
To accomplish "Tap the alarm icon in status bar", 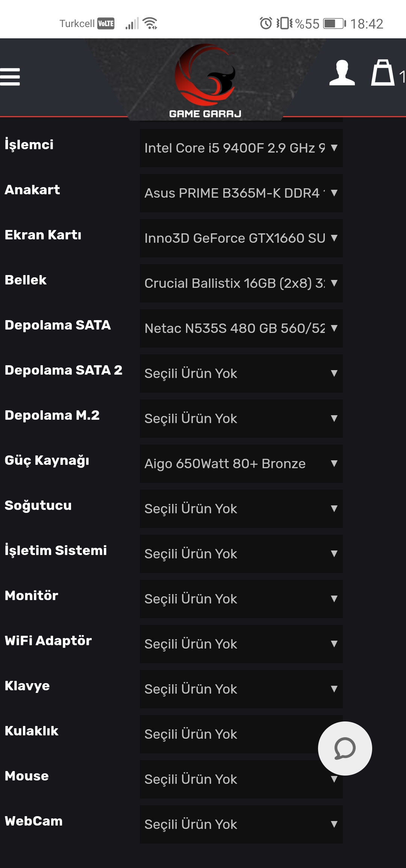I will coord(266,23).
